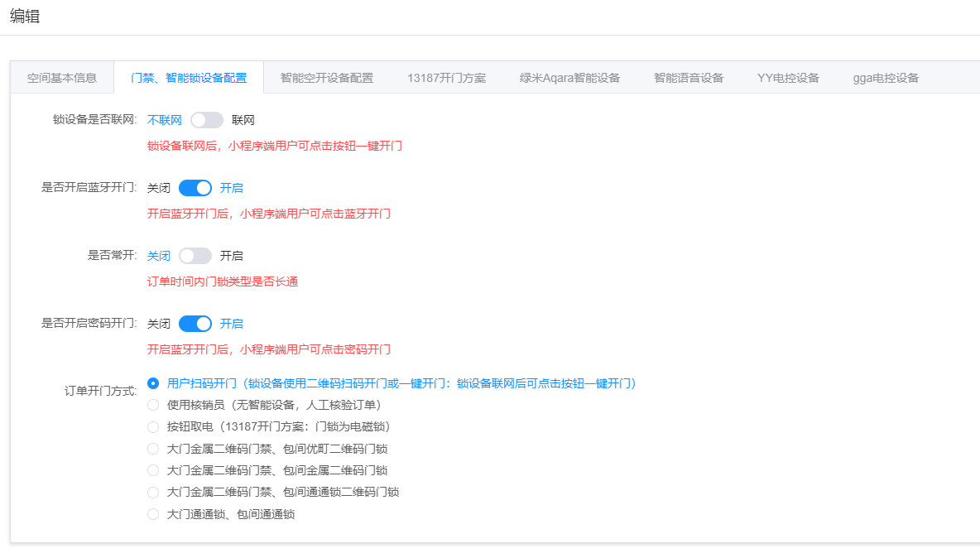Open the YY电控设备 tab
Viewport: 980px width, 558px height.
tap(788, 78)
